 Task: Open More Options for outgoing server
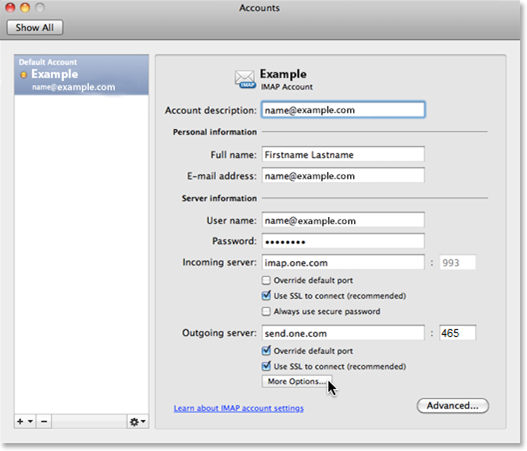click(x=297, y=381)
